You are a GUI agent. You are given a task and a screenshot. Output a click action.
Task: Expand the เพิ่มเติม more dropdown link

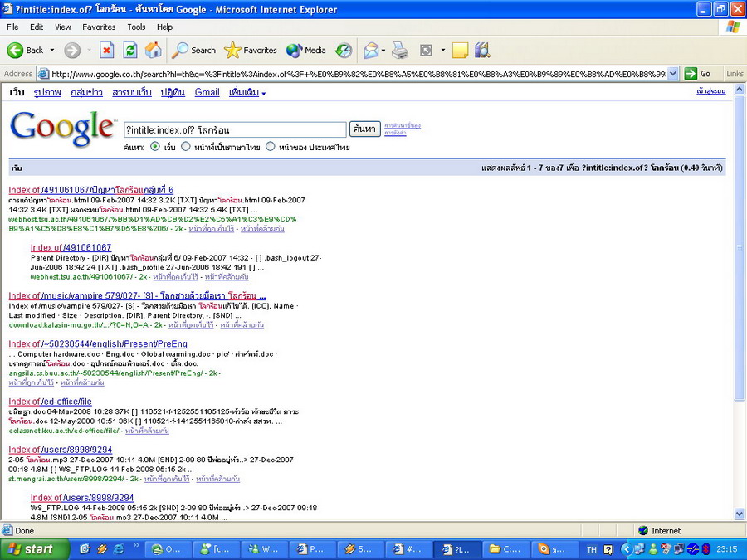pos(247,92)
